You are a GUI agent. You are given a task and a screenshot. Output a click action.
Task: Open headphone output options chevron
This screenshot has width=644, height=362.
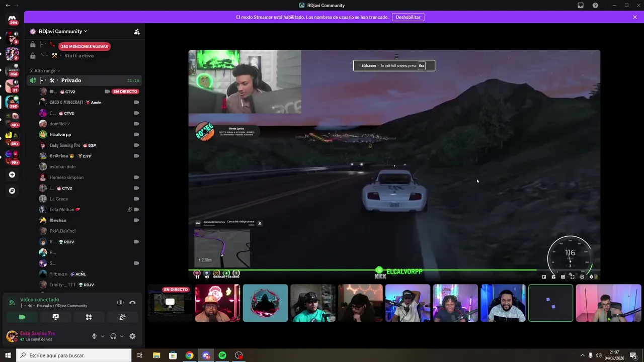[122, 336]
